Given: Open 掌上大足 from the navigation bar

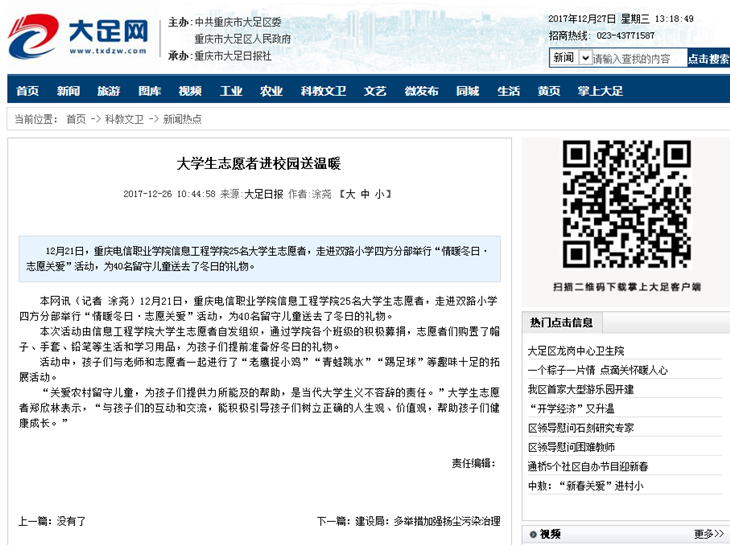Looking at the screenshot, I should pyautogui.click(x=600, y=91).
